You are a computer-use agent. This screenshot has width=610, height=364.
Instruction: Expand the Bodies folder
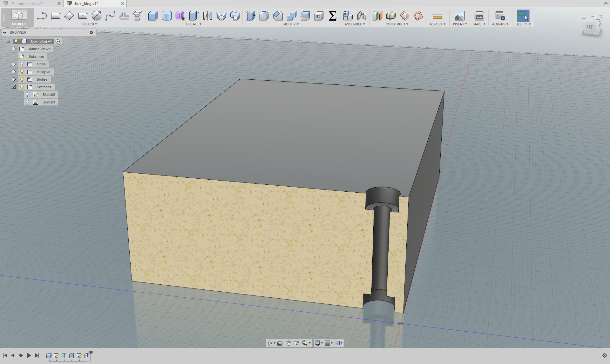tap(14, 79)
